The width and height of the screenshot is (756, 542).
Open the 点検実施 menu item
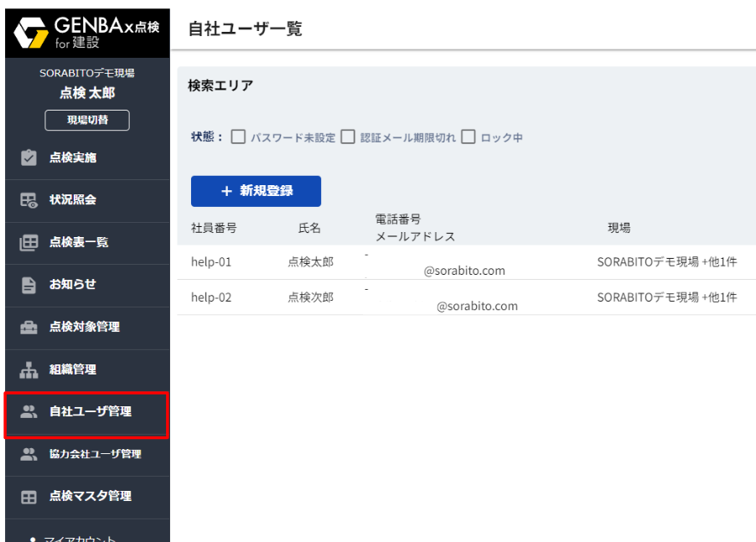pyautogui.click(x=73, y=157)
